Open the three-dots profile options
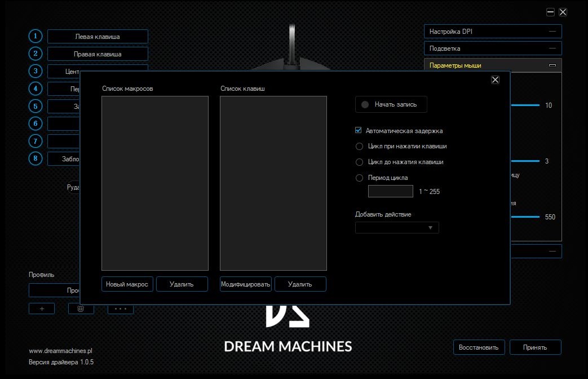Viewport: 588px width, 379px height. click(x=121, y=309)
